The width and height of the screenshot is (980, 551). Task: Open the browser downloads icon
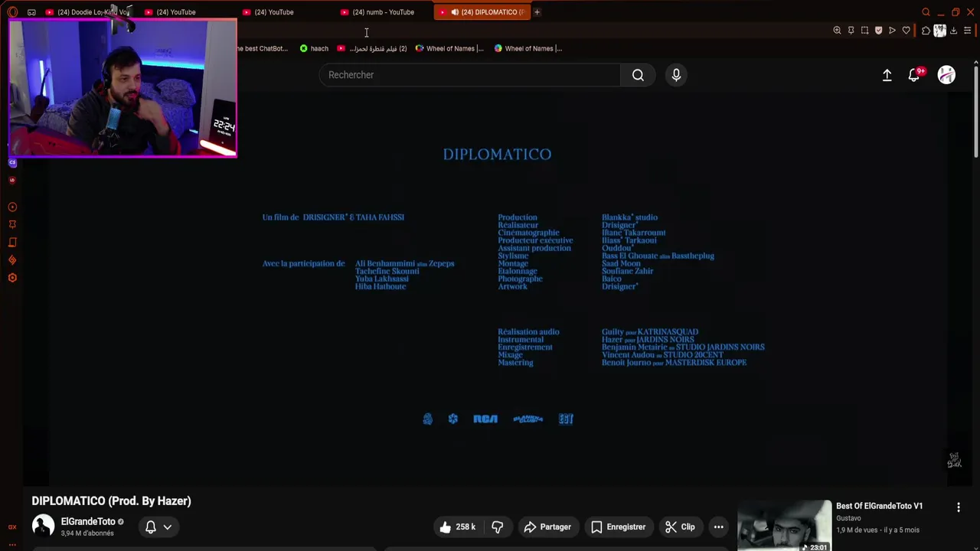coord(954,31)
